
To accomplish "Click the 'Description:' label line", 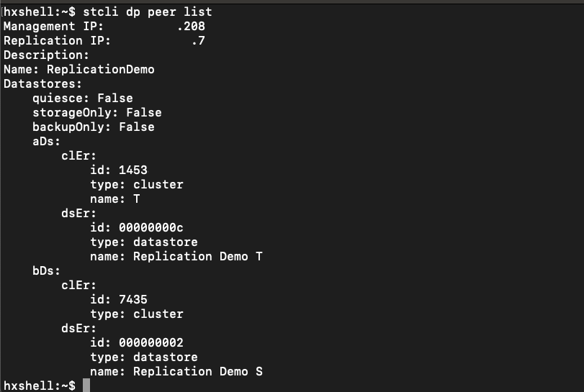I will click(46, 55).
